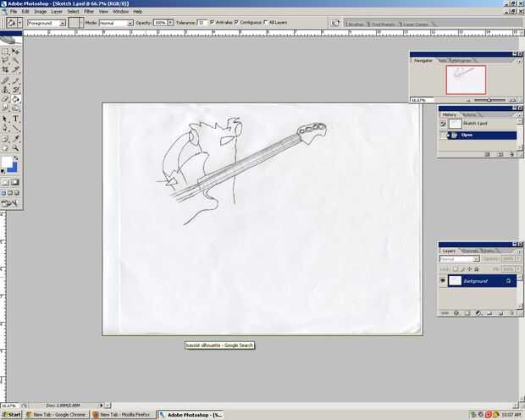Open the Image menu
This screenshot has height=420, width=525.
click(40, 11)
